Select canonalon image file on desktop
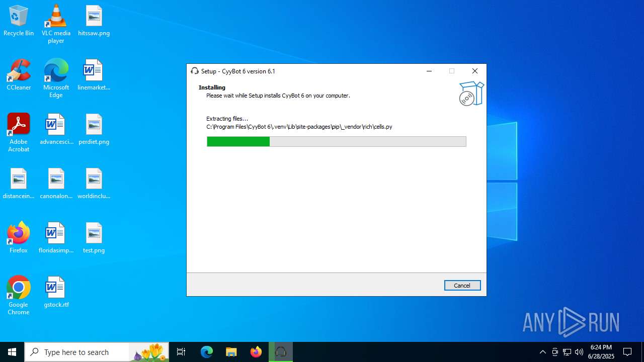This screenshot has width=644, height=362. click(56, 184)
